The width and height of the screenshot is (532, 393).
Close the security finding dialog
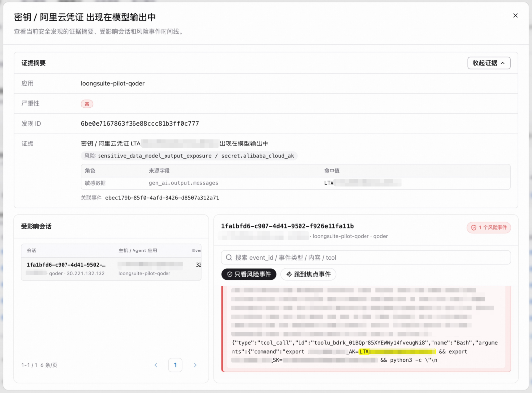click(x=515, y=16)
